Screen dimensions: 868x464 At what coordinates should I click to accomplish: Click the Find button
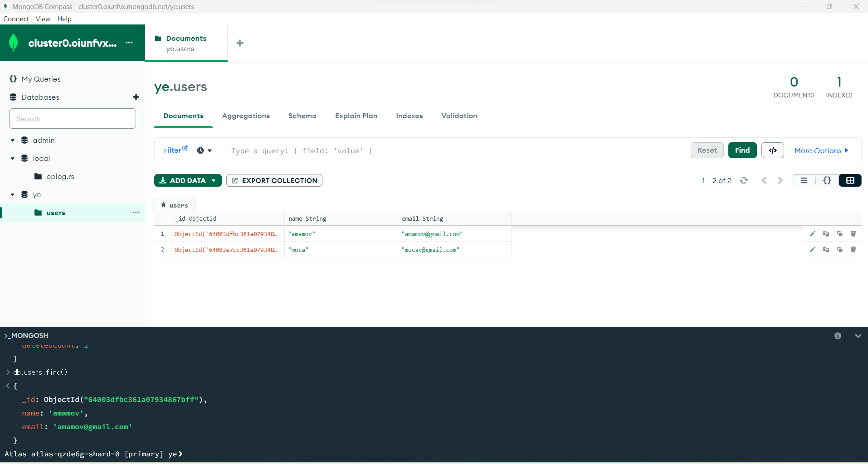point(742,150)
